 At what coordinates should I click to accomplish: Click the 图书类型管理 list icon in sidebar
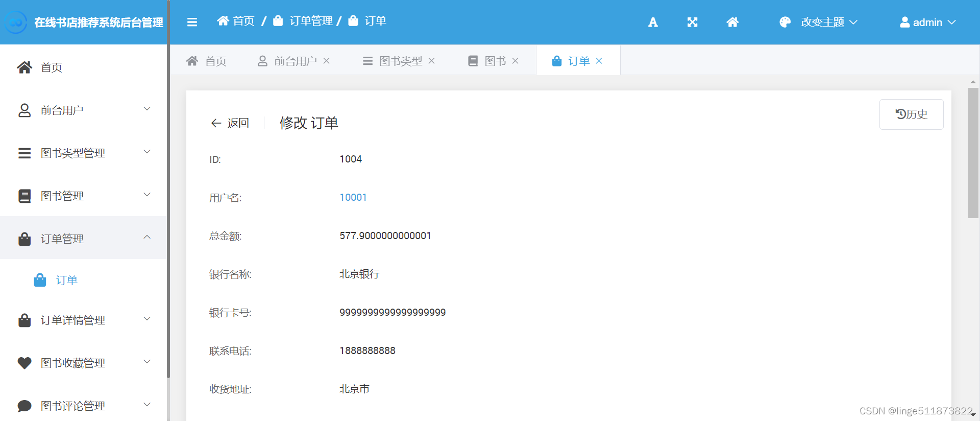point(24,153)
